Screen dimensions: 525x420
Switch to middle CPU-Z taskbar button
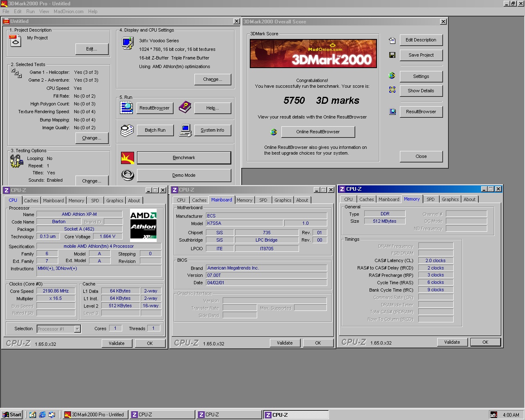click(x=229, y=415)
